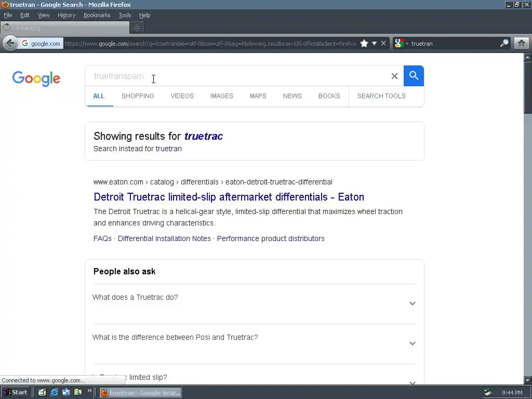Click the eaton.com breadcrumb URL text
Image resolution: width=532 pixels, height=399 pixels.
pyautogui.click(x=212, y=182)
